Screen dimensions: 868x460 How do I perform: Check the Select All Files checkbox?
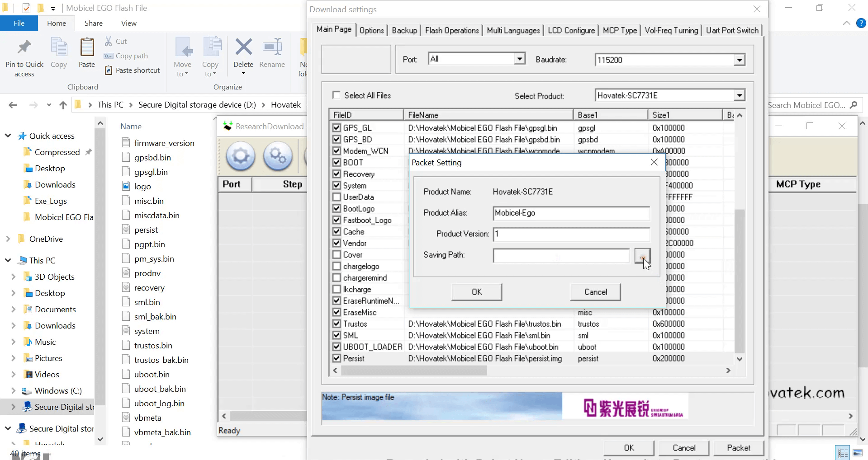pyautogui.click(x=336, y=95)
